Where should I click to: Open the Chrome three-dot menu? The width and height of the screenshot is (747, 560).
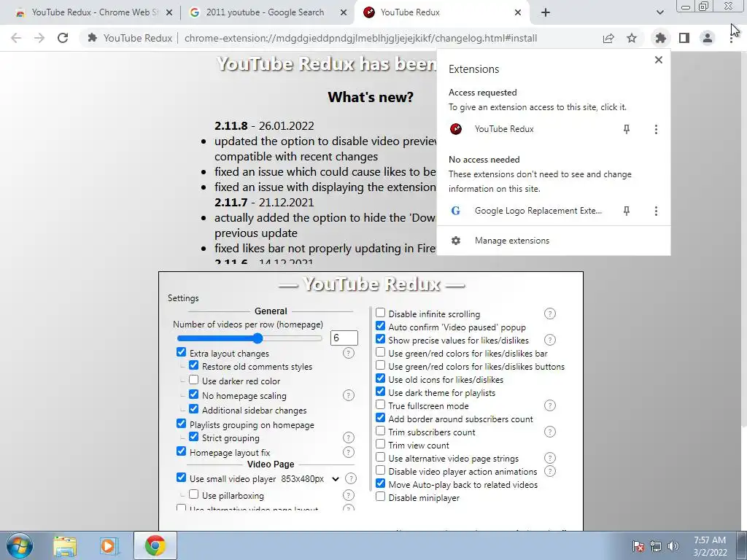(x=731, y=38)
